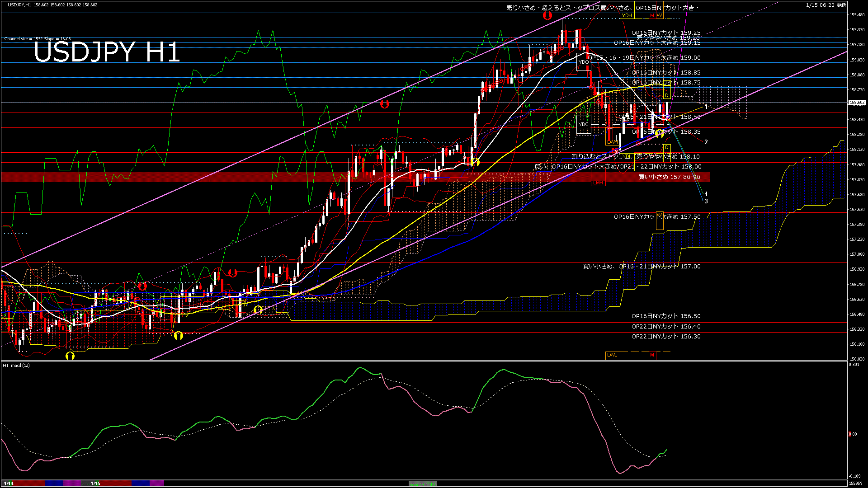Click the purple session segment after 1/15

(157, 483)
